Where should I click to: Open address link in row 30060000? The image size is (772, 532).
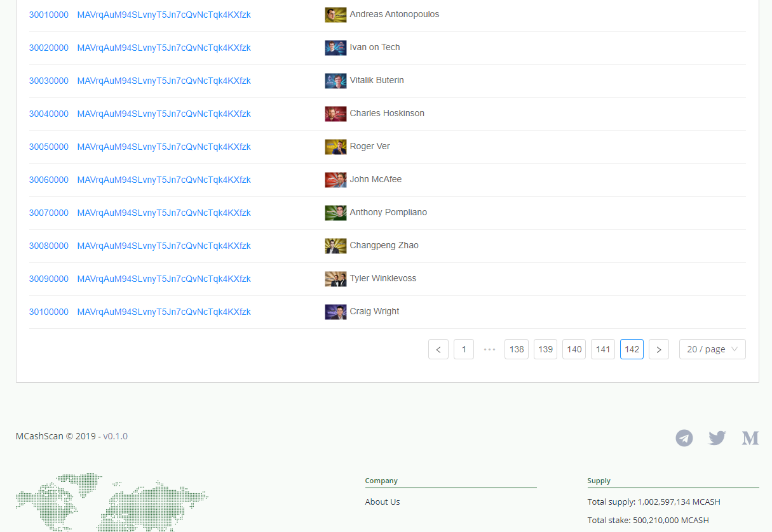[x=164, y=180]
